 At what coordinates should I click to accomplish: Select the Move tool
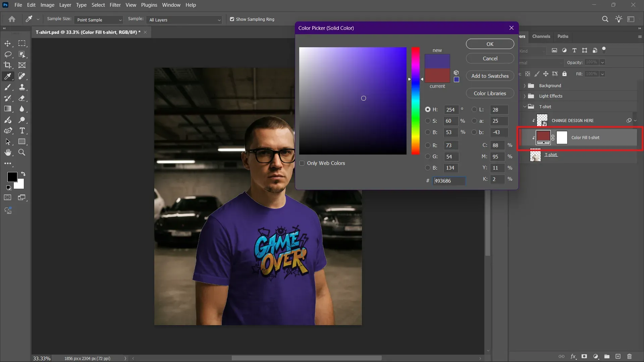coord(7,44)
